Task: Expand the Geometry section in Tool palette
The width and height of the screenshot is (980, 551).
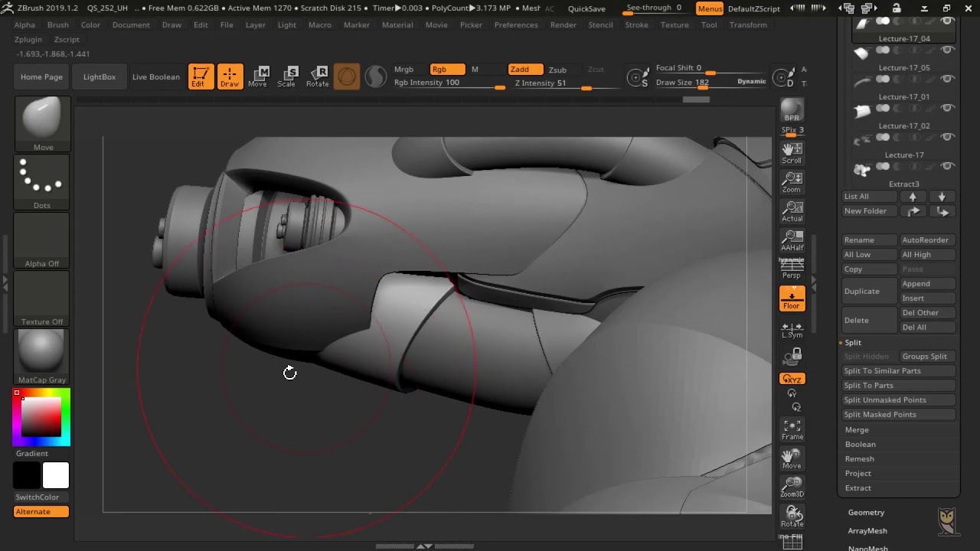Action: point(866,512)
